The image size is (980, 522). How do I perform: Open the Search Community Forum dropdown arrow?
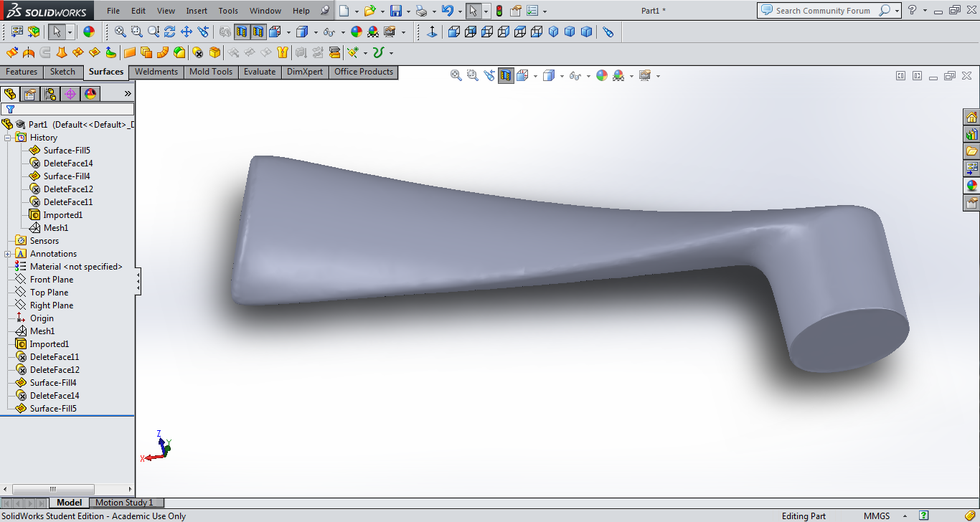pyautogui.click(x=897, y=11)
